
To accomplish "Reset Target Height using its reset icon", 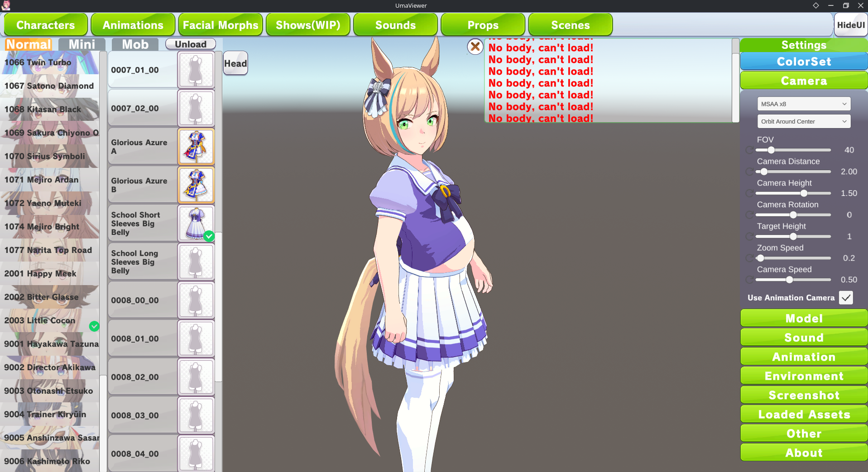I will (x=749, y=237).
